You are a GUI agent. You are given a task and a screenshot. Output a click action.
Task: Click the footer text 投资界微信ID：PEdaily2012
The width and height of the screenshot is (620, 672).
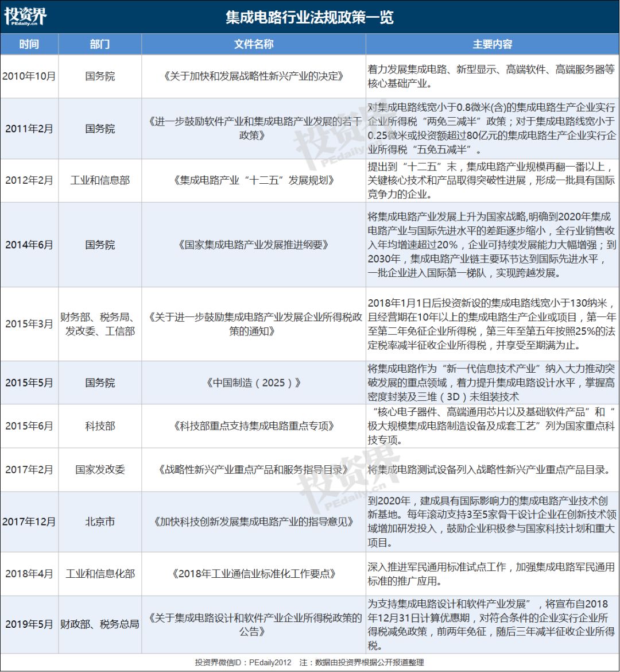243,663
